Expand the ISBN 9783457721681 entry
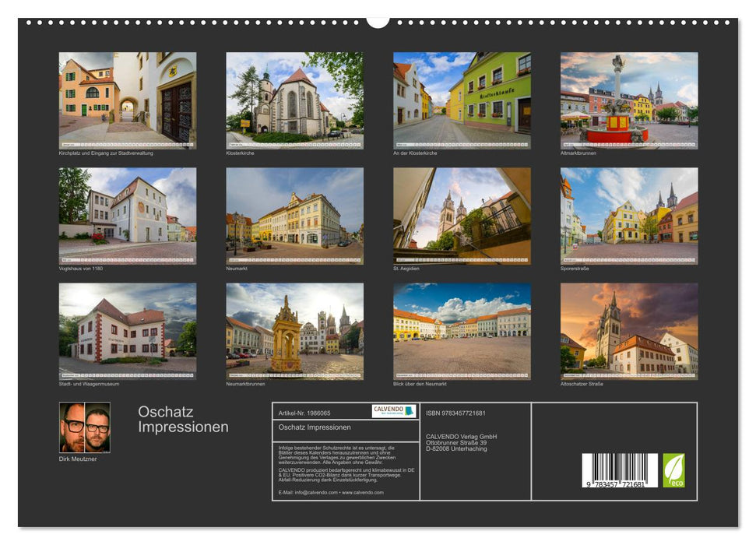This screenshot has width=756, height=545. [x=457, y=413]
